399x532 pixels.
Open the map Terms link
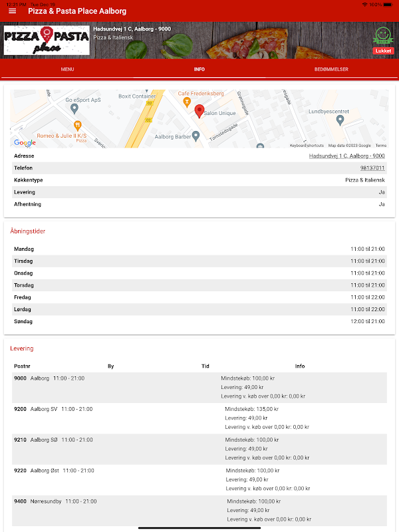click(x=380, y=145)
